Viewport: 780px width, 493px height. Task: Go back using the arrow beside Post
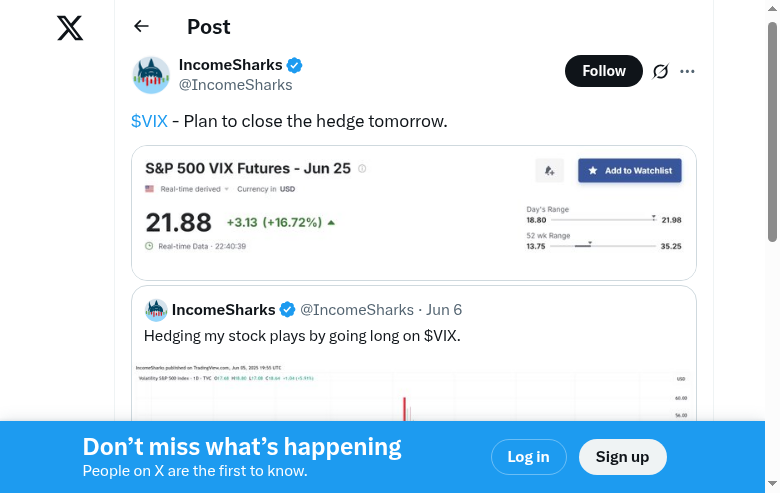point(141,27)
